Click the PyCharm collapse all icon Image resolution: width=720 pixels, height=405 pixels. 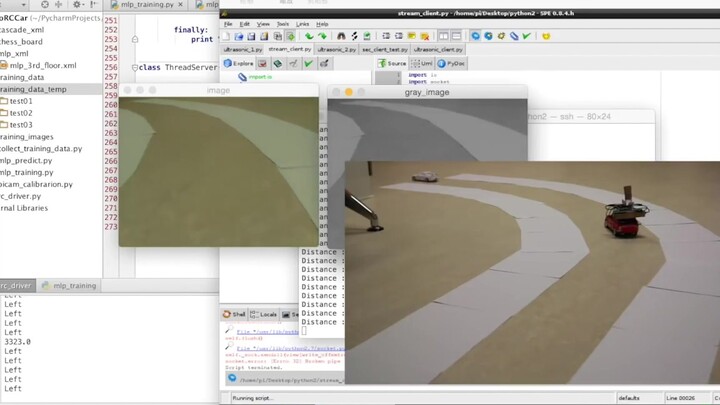[x=58, y=4]
